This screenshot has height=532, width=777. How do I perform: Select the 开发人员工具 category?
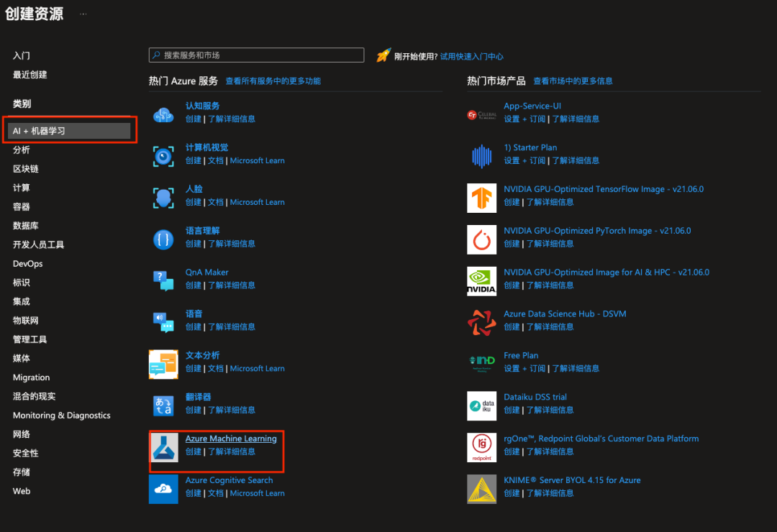click(x=38, y=244)
